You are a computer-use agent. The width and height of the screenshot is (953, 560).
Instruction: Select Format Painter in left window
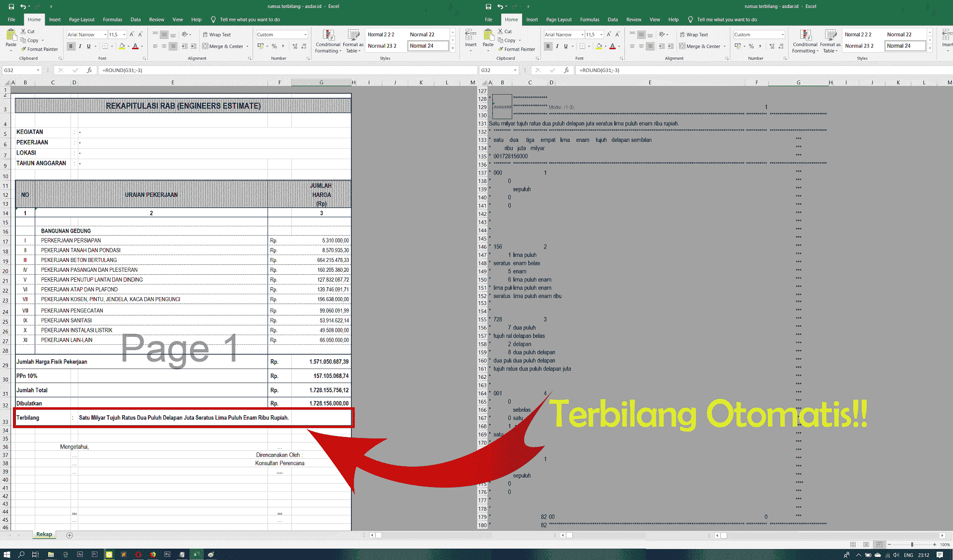click(39, 49)
